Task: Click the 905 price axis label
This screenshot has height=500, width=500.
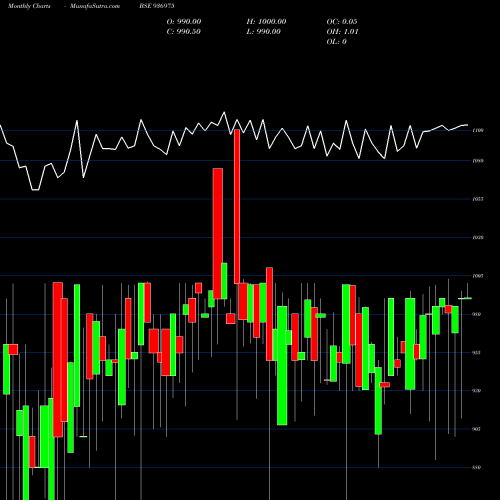Action: click(477, 429)
